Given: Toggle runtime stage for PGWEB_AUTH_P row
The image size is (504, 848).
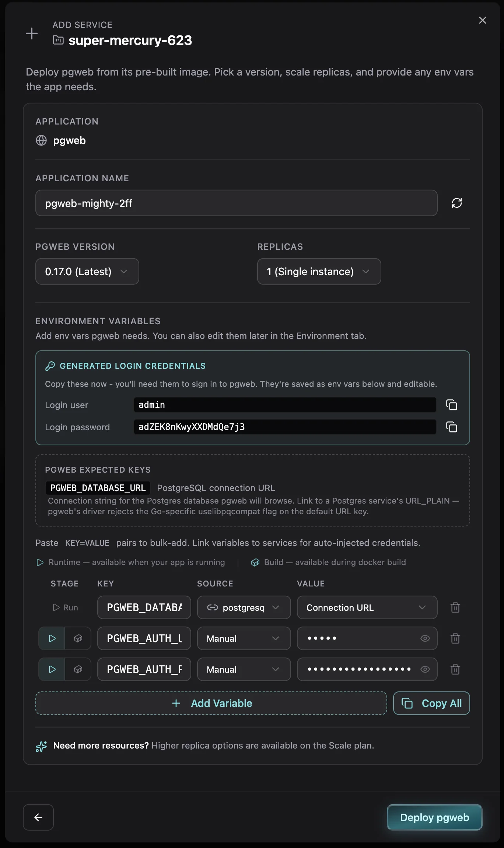Looking at the screenshot, I should [52, 669].
